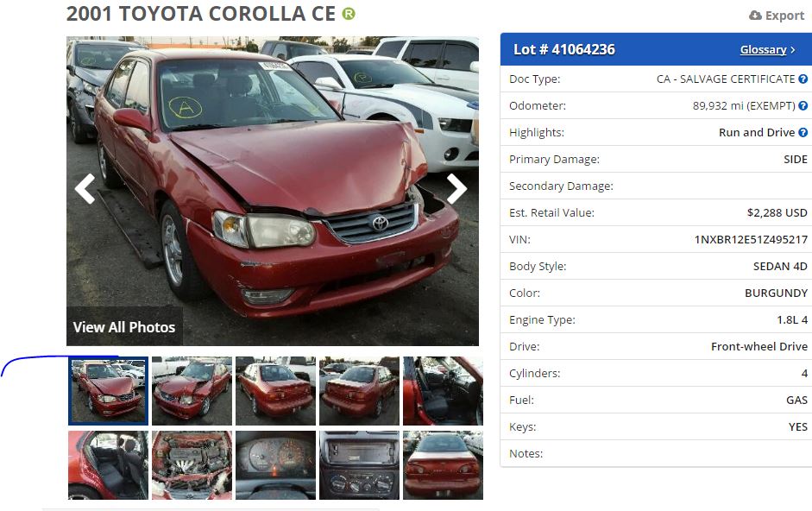This screenshot has height=511, width=812.
Task: Open Doc Type help question mark
Action: (x=803, y=79)
